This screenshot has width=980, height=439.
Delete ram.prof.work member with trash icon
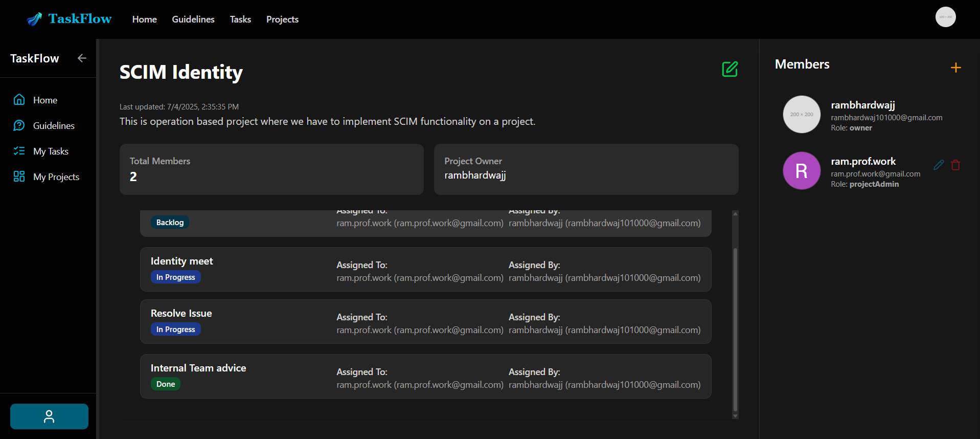[955, 165]
